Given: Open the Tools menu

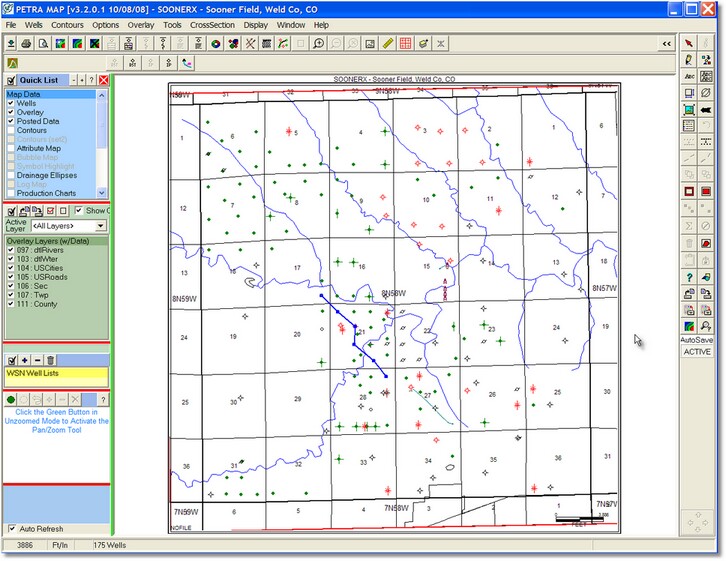Looking at the screenshot, I should coord(172,25).
